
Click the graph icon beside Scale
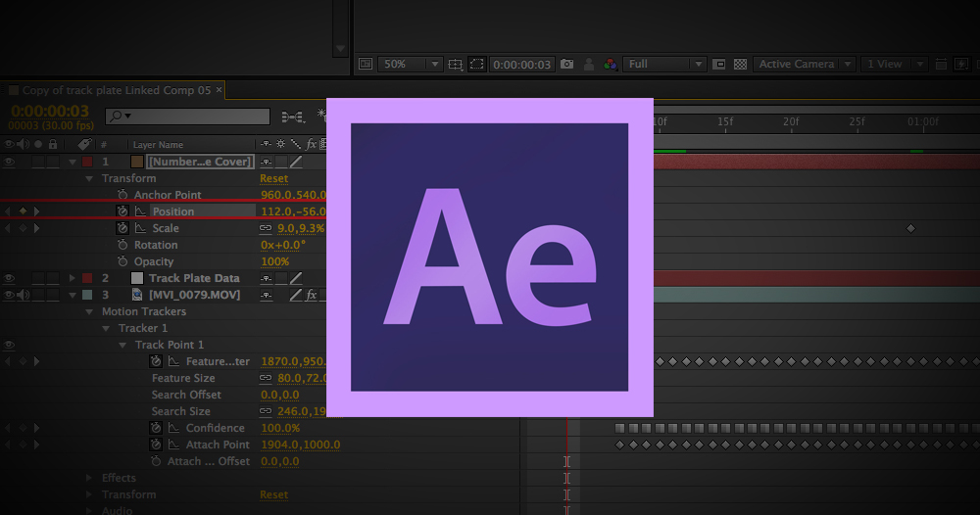140,228
